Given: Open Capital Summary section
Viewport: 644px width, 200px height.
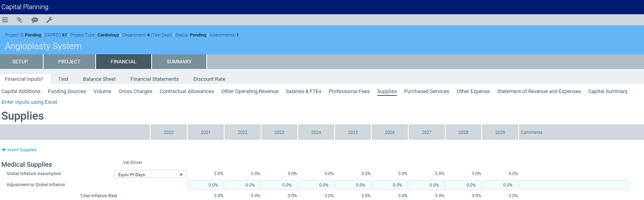Looking at the screenshot, I should (x=607, y=91).
